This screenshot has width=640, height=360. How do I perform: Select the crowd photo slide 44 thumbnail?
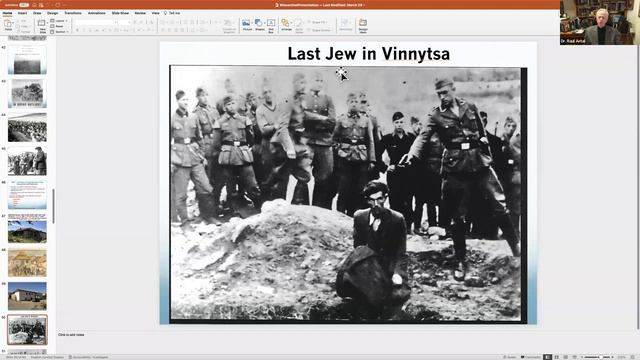pos(27,127)
